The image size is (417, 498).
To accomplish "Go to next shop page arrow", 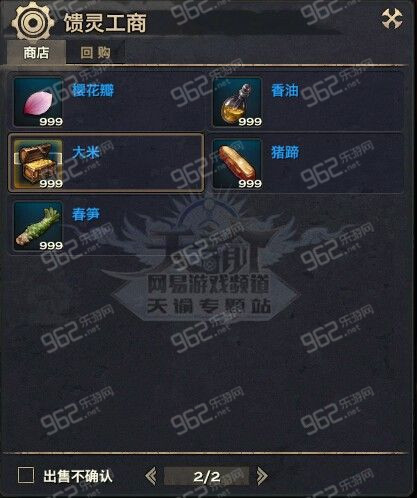I will pyautogui.click(x=262, y=476).
